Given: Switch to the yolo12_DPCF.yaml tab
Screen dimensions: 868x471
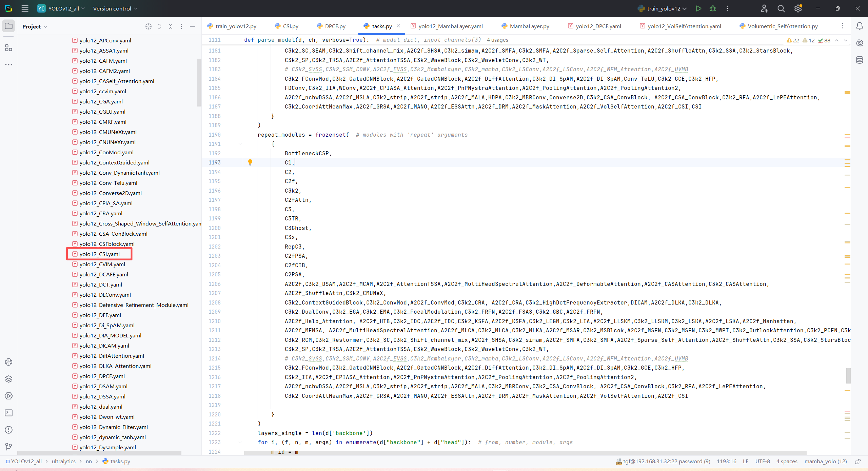Looking at the screenshot, I should coord(598,26).
